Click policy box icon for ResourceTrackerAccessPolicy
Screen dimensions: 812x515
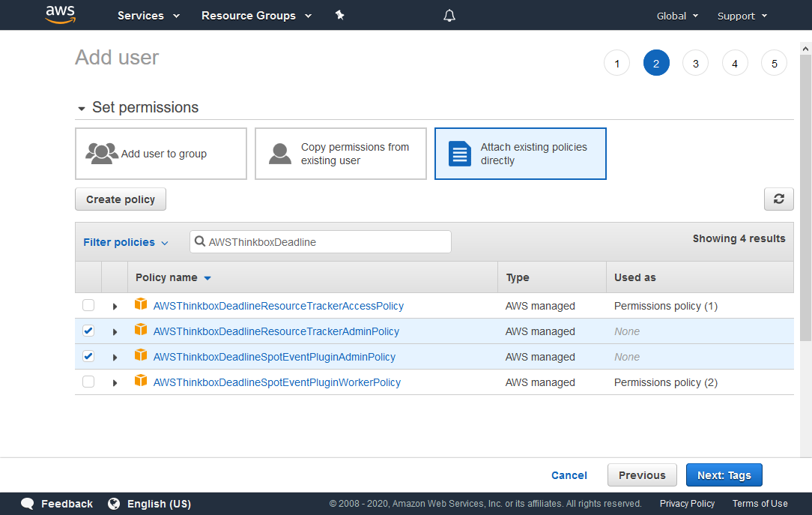pyautogui.click(x=141, y=304)
